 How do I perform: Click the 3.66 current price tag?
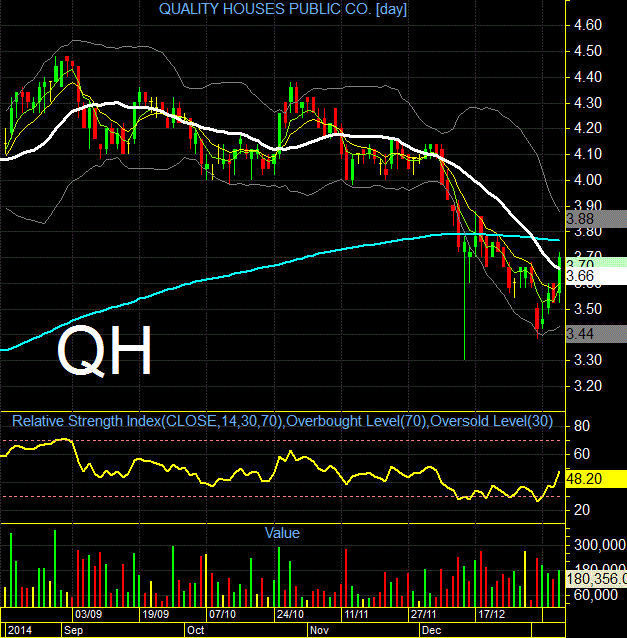point(596,276)
